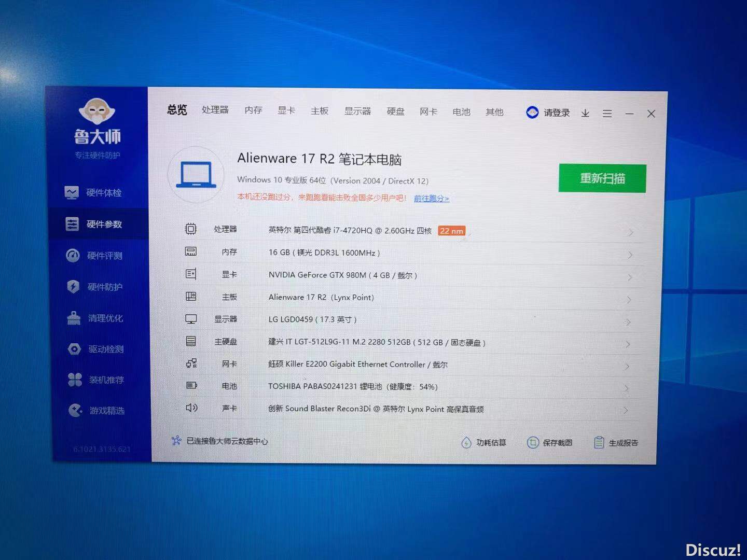Switch to the top 内存 tab
Screen dimensions: 747x560
coord(253,110)
